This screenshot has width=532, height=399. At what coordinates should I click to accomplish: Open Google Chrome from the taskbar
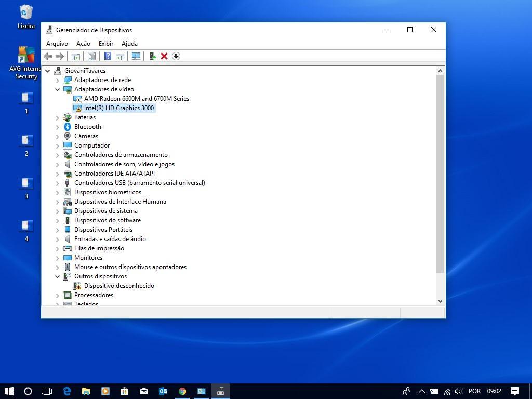pyautogui.click(x=182, y=391)
